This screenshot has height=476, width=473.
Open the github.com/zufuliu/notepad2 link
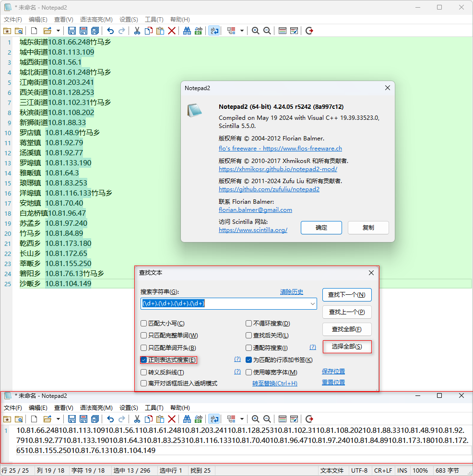[269, 189]
